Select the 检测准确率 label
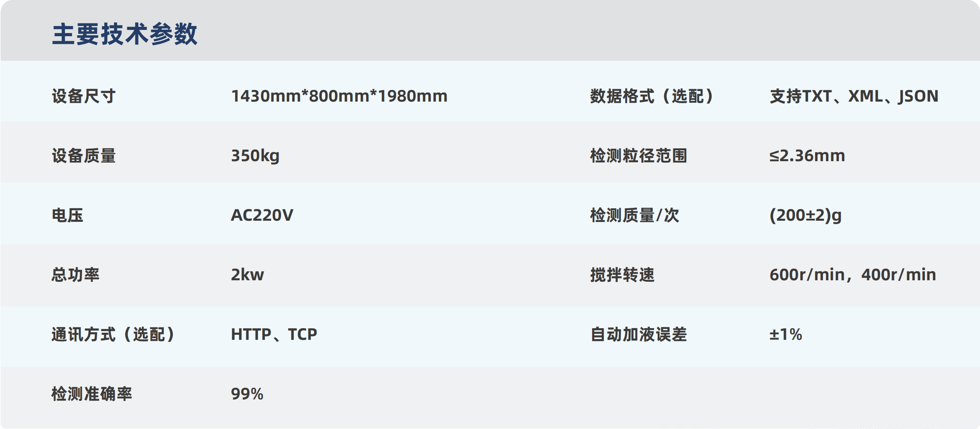Viewport: 980px width, 429px height. tap(92, 394)
